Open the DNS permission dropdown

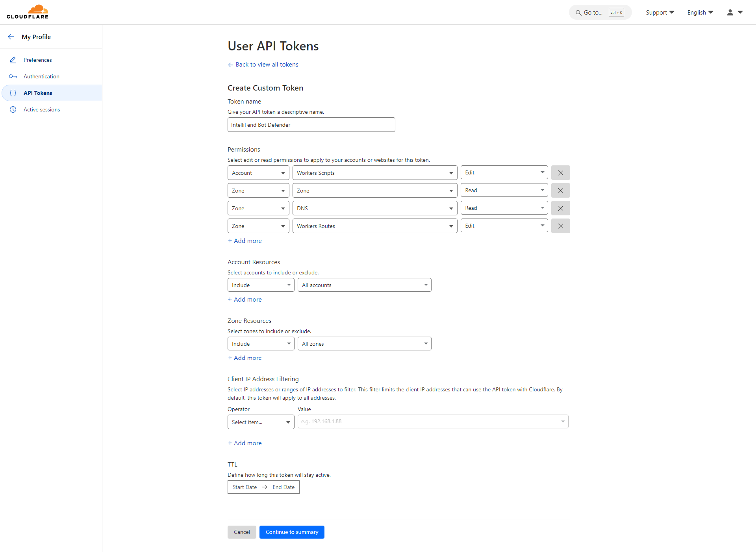[x=375, y=208]
